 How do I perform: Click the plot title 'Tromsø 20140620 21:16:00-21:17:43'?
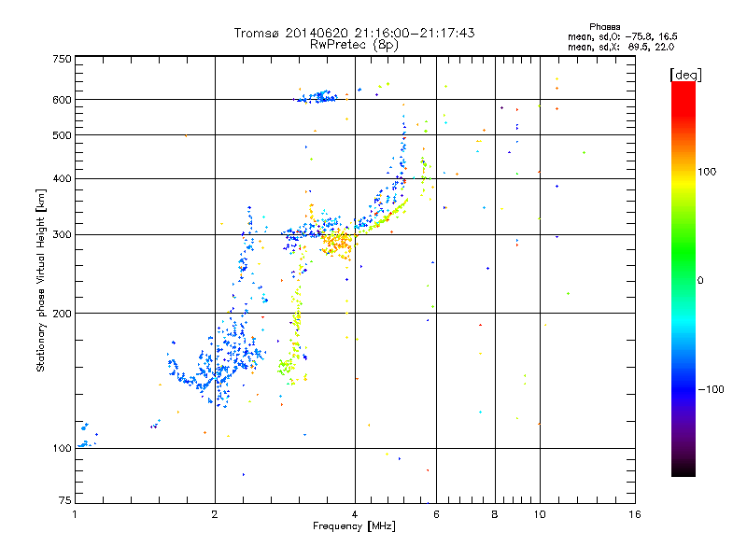[354, 33]
